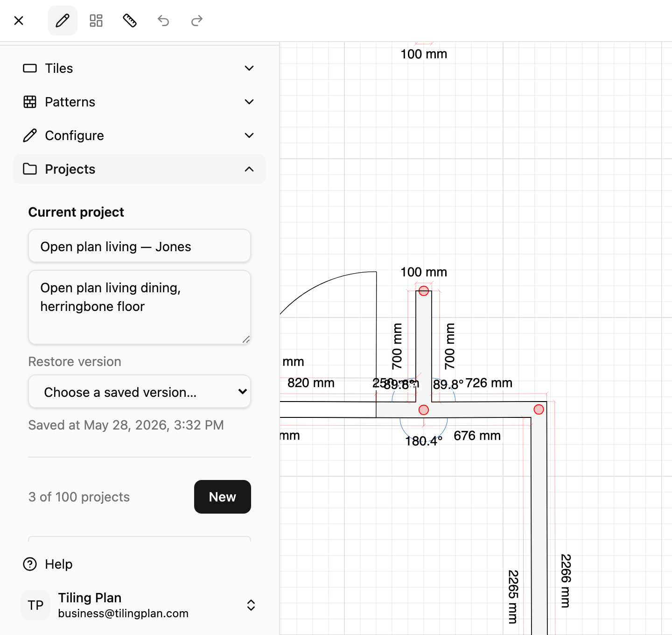The height and width of the screenshot is (635, 672).
Task: Click the Tiling Plan account name
Action: click(90, 598)
